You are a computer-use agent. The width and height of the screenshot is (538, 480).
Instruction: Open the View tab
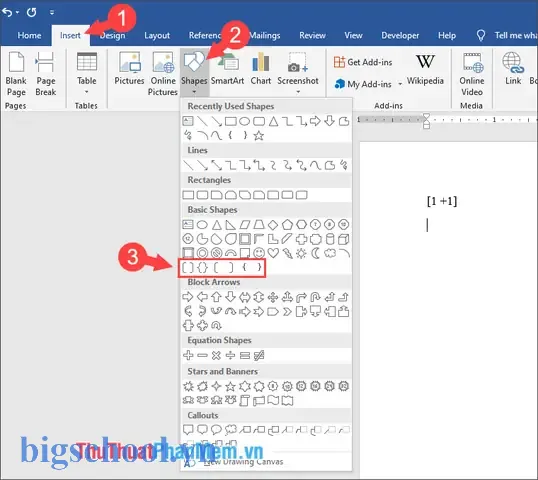point(353,35)
